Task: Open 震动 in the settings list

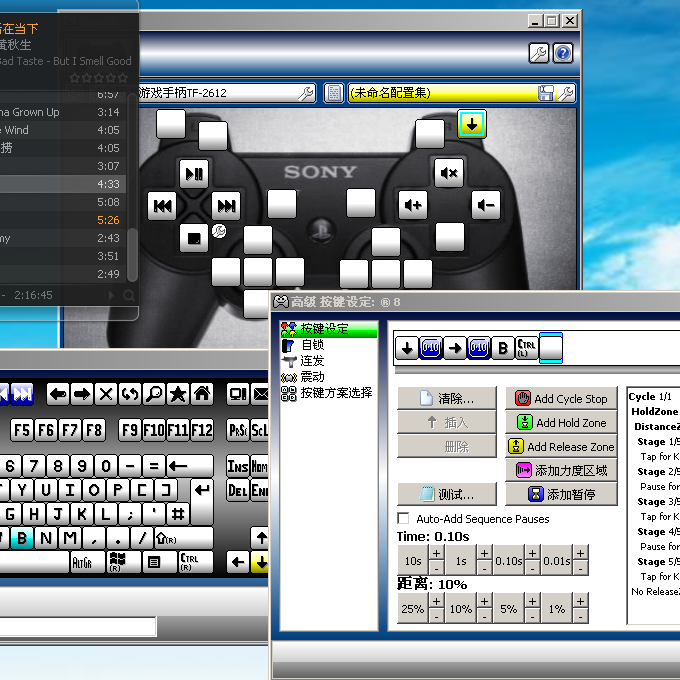Action: (x=312, y=376)
